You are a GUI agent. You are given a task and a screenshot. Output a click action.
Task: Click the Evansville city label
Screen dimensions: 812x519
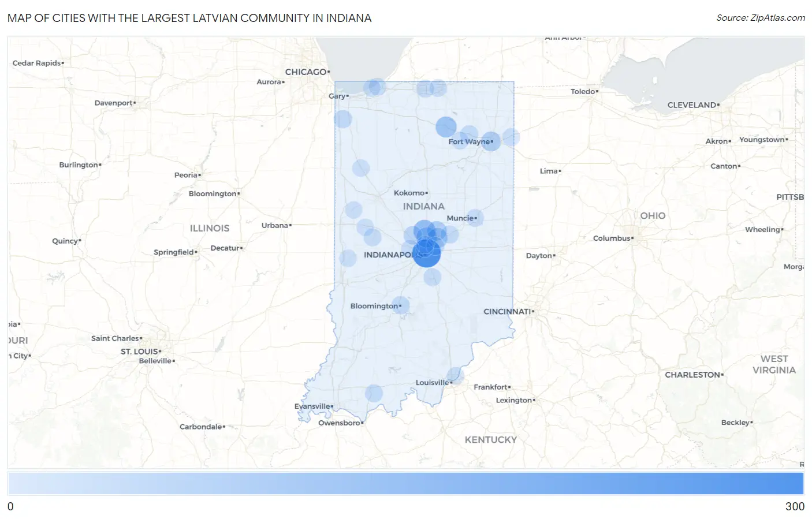pos(312,406)
